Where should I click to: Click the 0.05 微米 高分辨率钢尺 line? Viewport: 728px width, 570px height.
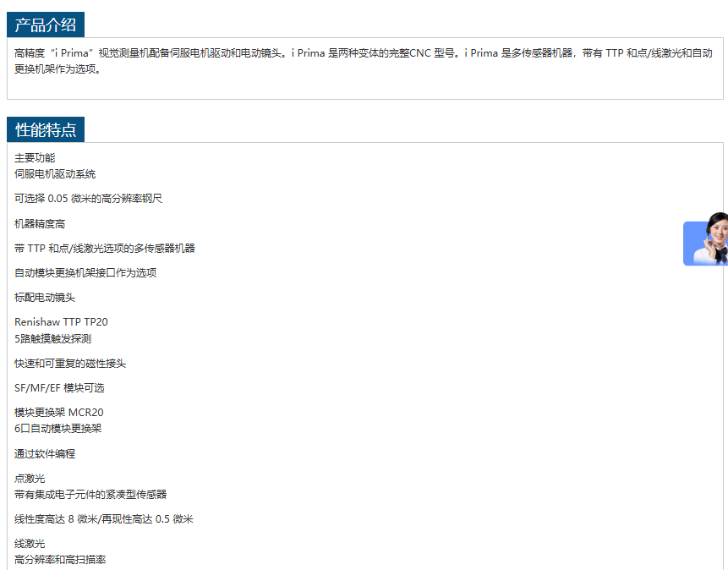click(88, 199)
